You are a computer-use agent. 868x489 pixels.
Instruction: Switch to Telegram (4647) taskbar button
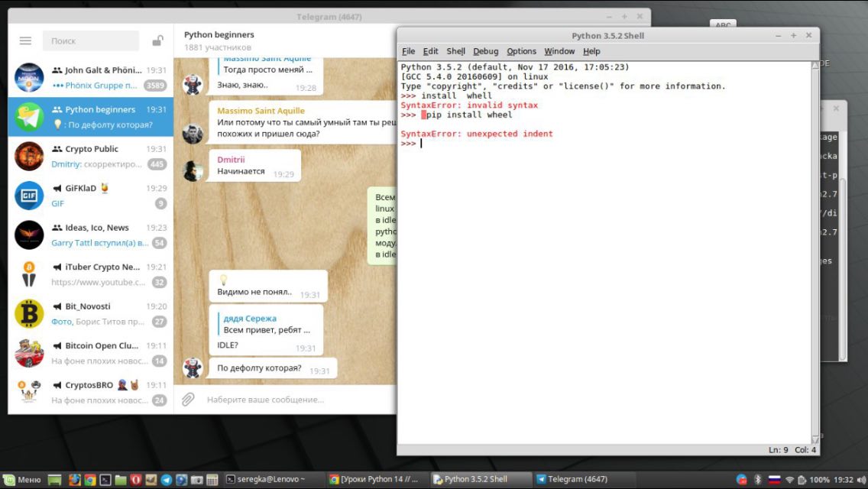(x=583, y=480)
